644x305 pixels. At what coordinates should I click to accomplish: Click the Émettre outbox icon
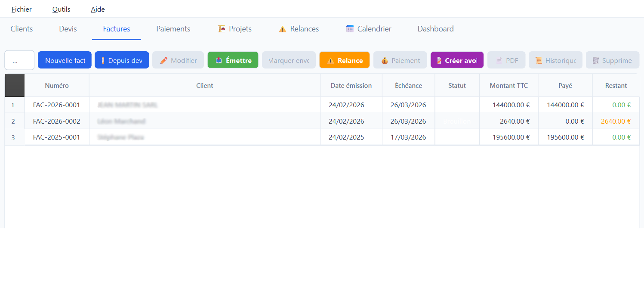pyautogui.click(x=219, y=60)
